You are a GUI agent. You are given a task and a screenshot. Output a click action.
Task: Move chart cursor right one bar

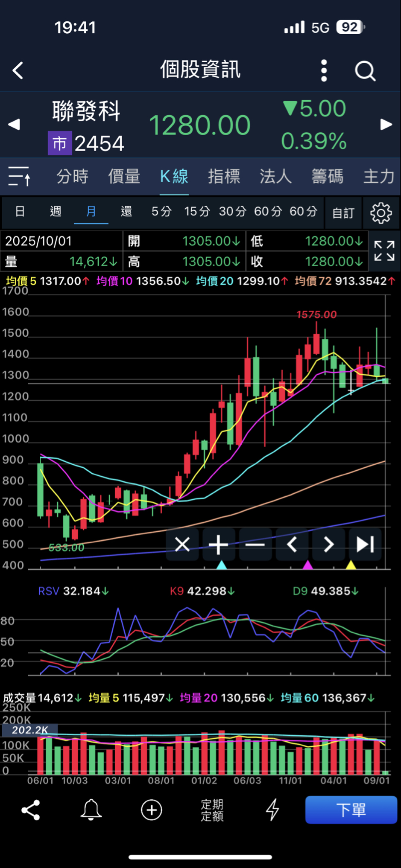tap(328, 544)
